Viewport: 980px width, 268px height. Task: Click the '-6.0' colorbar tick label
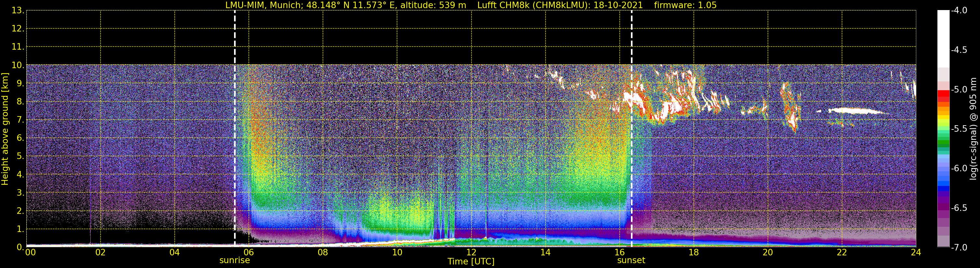click(x=959, y=168)
